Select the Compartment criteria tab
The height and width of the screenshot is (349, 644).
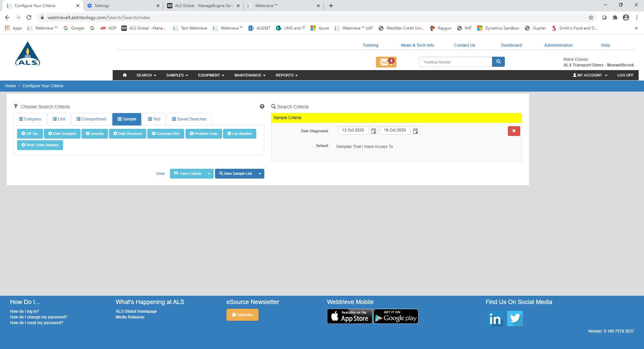pyautogui.click(x=91, y=119)
